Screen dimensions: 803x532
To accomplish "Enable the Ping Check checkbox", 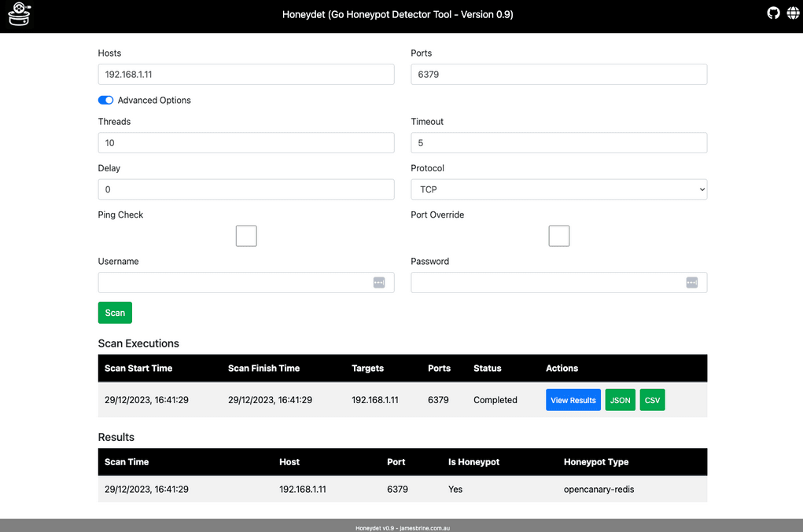I will 246,236.
